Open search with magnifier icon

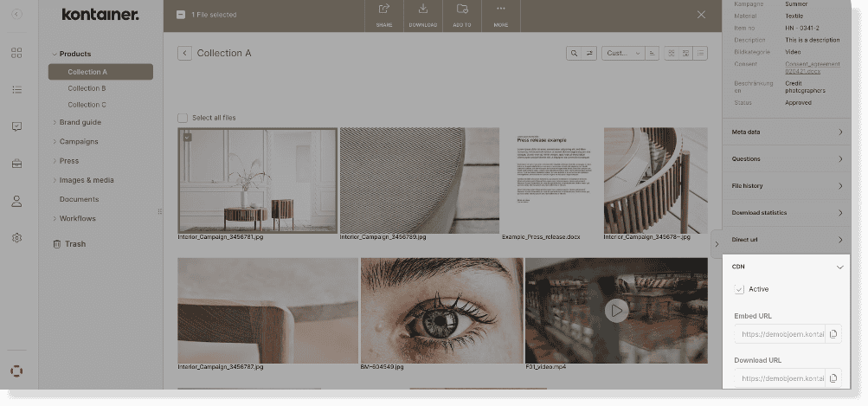(574, 53)
